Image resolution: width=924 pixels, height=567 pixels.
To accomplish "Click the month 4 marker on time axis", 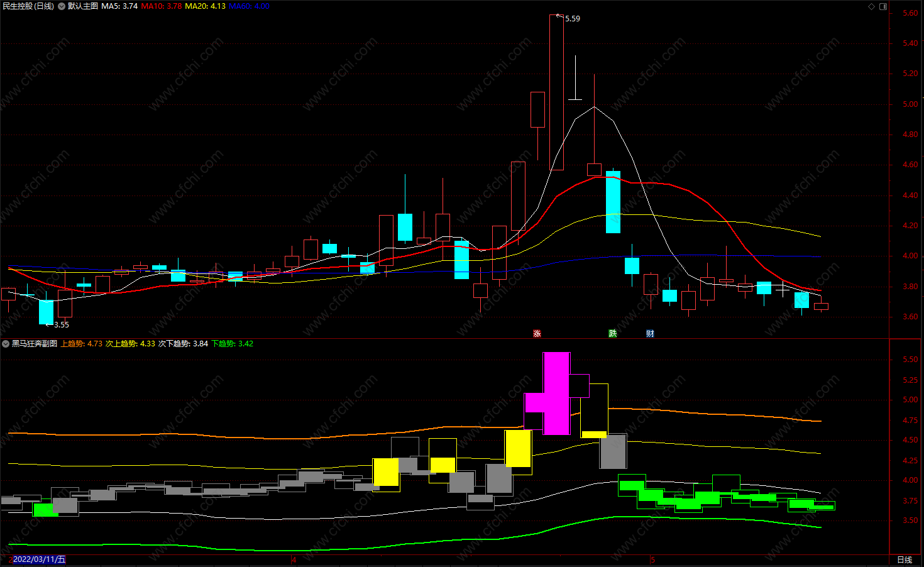I will coord(294,559).
